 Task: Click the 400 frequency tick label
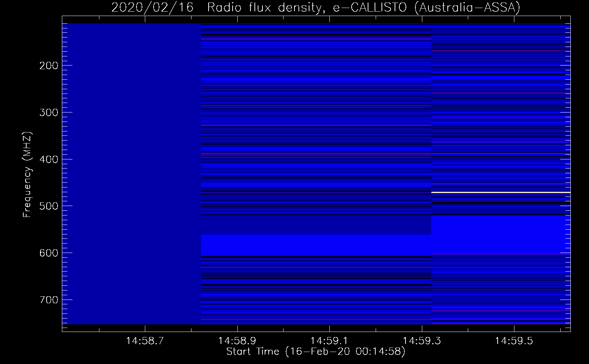pos(49,159)
